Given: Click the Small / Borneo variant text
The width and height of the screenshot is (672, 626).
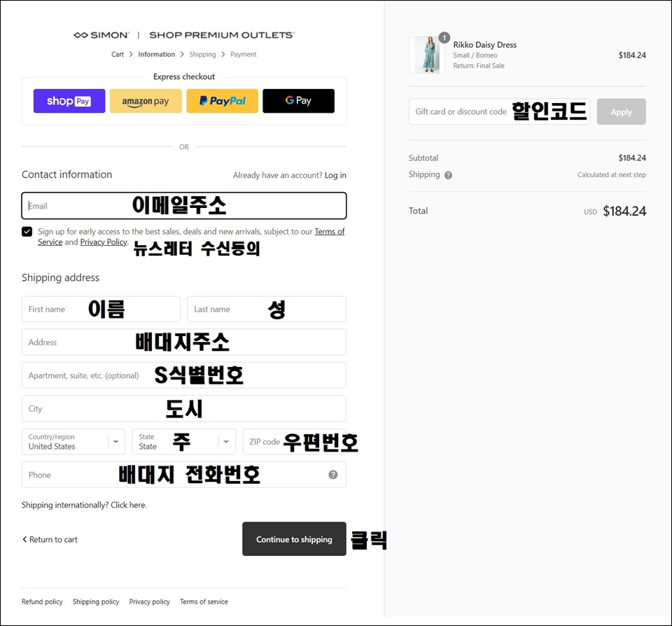Looking at the screenshot, I should click(x=475, y=55).
